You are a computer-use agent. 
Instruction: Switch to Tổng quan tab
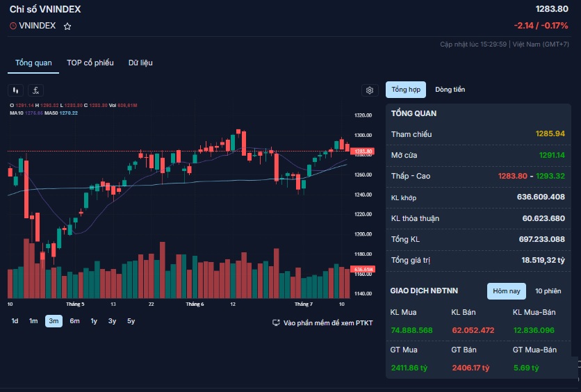tap(33, 63)
